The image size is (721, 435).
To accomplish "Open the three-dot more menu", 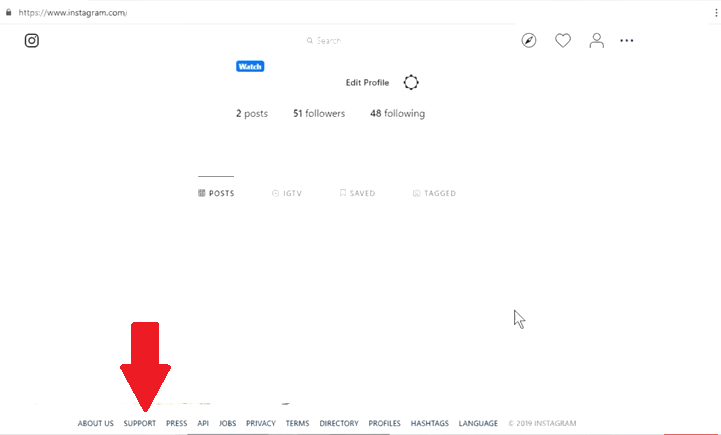I will 627,40.
